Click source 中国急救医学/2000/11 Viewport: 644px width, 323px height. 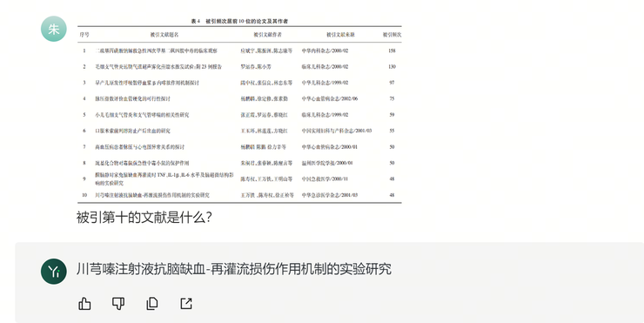(325, 178)
